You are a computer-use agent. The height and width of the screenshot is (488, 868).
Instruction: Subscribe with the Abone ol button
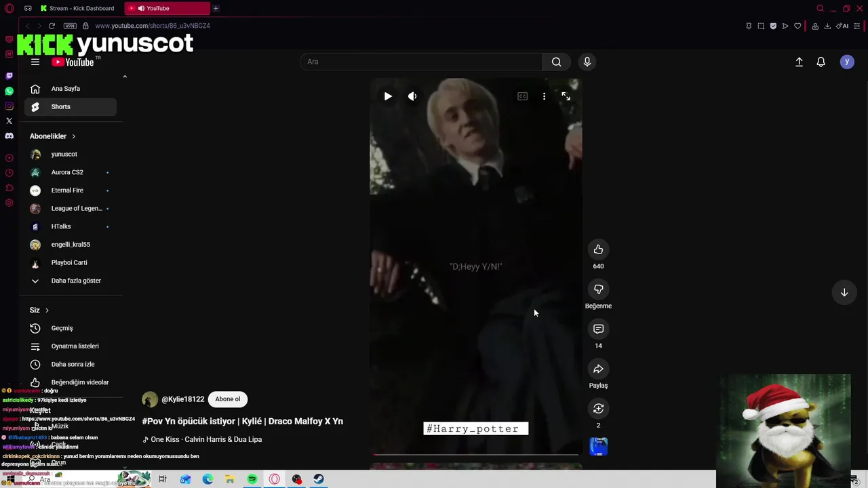click(x=228, y=399)
